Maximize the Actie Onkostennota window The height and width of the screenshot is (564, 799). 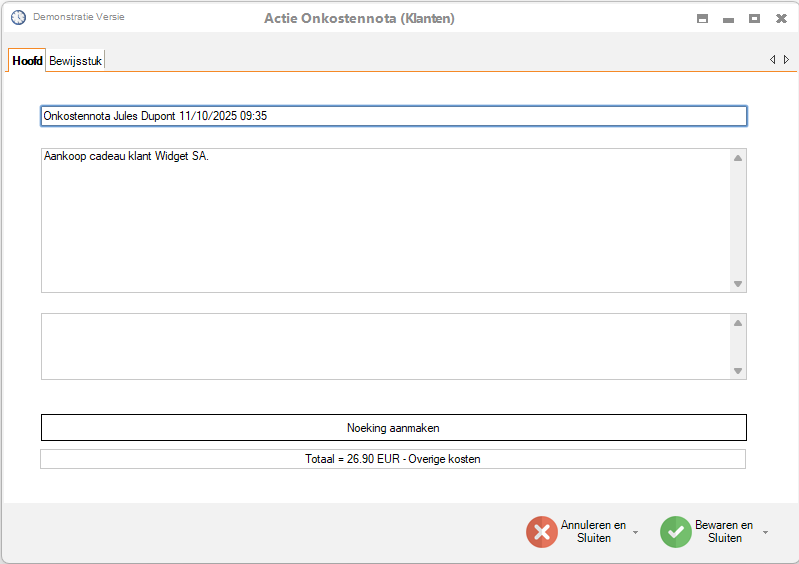(x=755, y=19)
